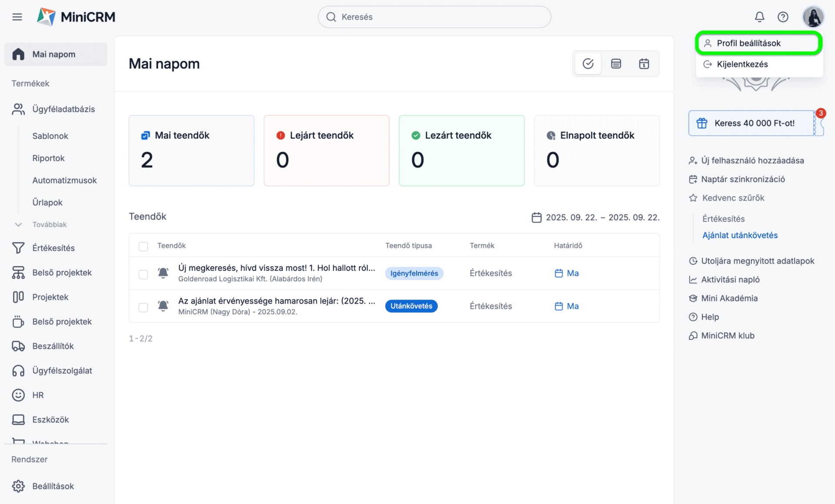Click the Keresés search field

pos(434,17)
